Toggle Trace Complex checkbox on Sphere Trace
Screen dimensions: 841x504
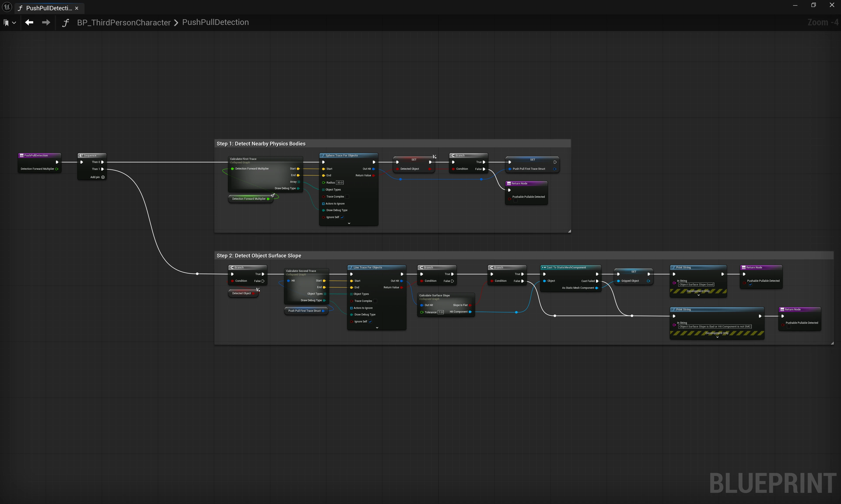click(x=347, y=197)
